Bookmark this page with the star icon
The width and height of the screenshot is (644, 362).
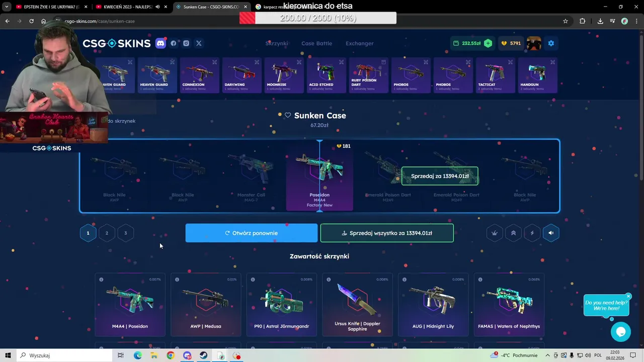pos(566,21)
